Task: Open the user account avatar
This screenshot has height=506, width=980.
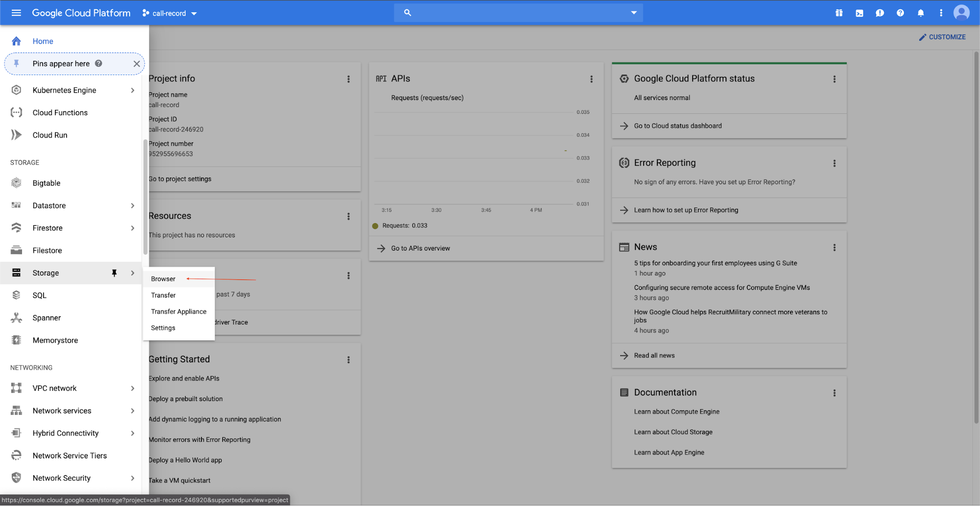Action: (x=961, y=13)
